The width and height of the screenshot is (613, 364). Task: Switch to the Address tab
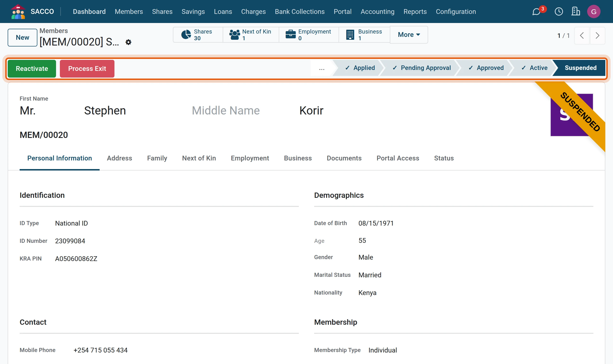coord(119,158)
